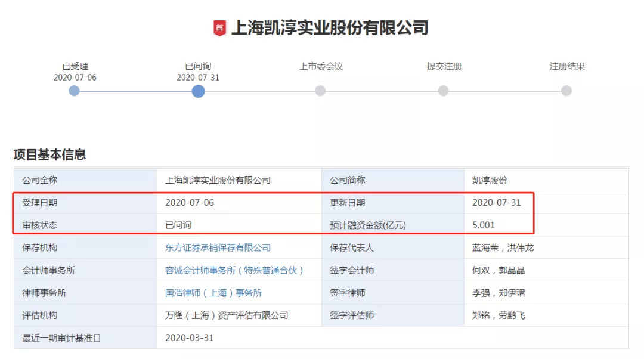This screenshot has height=359, width=644.
Task: Click the financing amount value 5.001
Action: tap(484, 225)
